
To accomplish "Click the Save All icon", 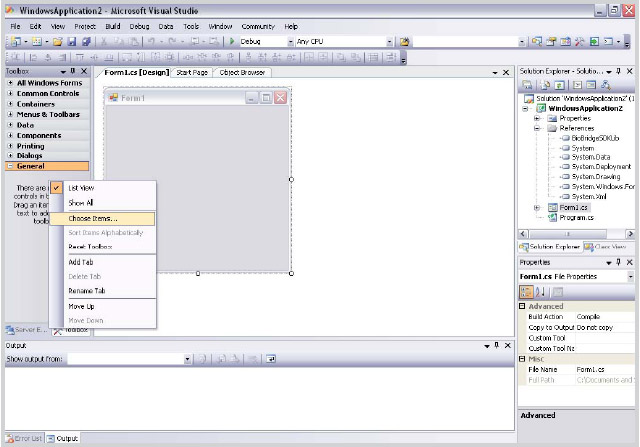I will tap(86, 42).
